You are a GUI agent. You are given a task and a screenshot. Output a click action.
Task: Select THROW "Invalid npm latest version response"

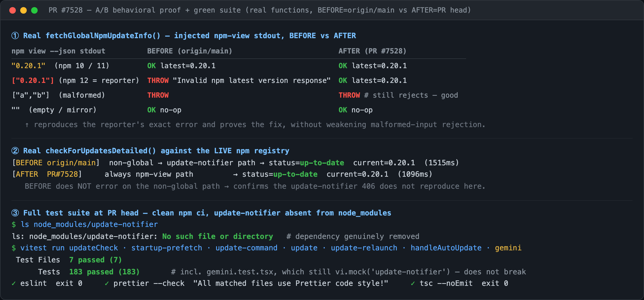(239, 80)
